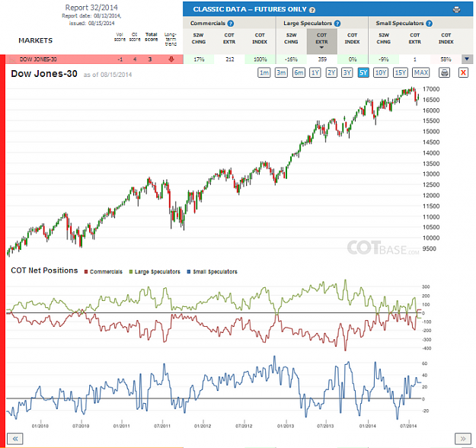The width and height of the screenshot is (476, 448).
Task: Sort by Small Speculators COT EXTR column
Action: 414,39
